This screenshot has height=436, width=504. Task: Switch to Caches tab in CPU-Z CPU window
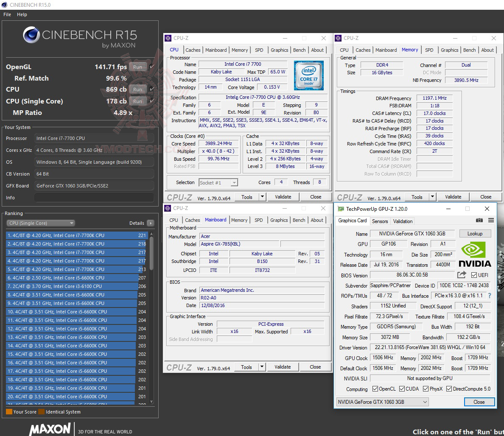point(193,50)
